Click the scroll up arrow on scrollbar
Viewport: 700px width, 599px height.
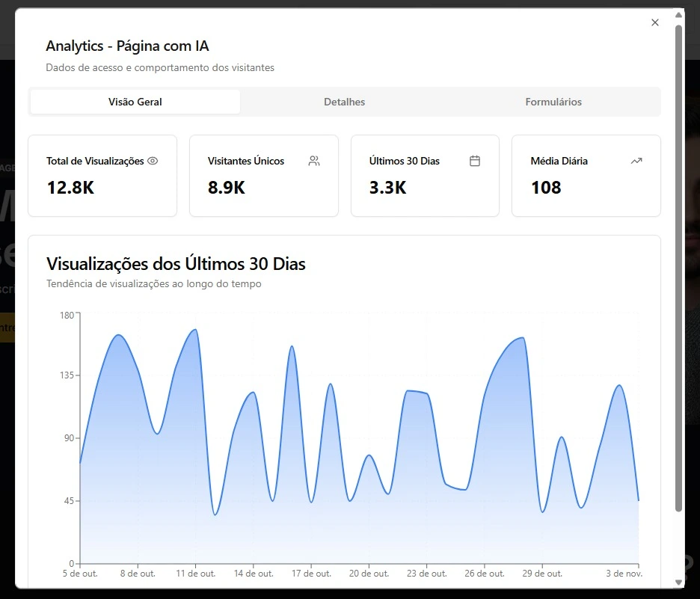(678, 14)
